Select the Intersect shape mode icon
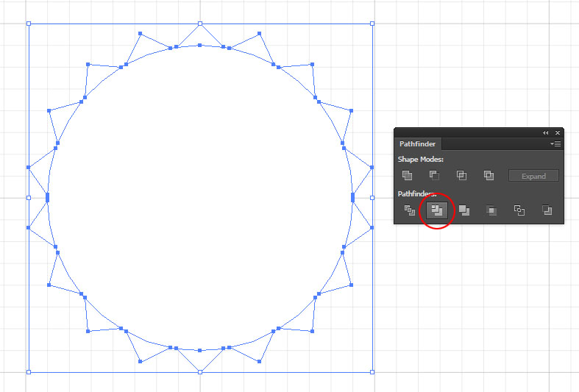579x392 pixels. point(461,176)
